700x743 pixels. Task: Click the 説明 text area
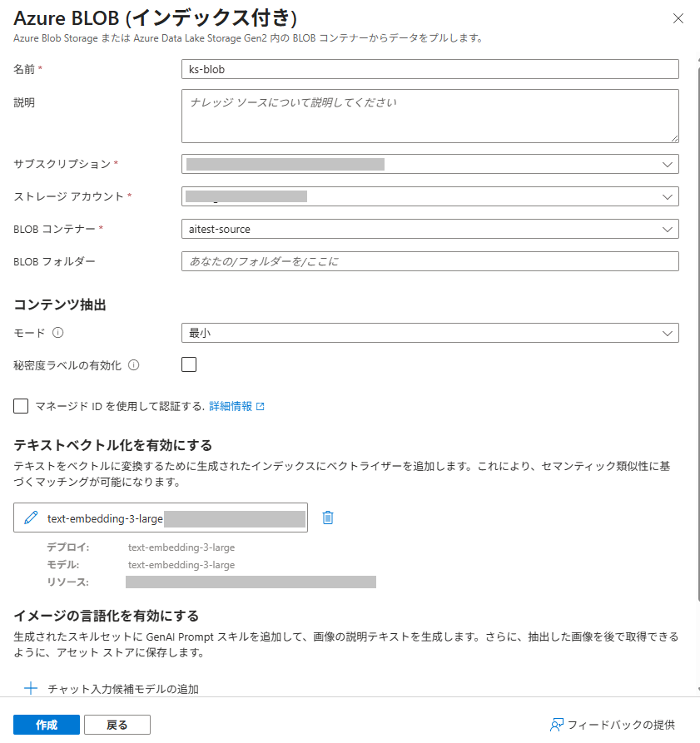[x=429, y=116]
